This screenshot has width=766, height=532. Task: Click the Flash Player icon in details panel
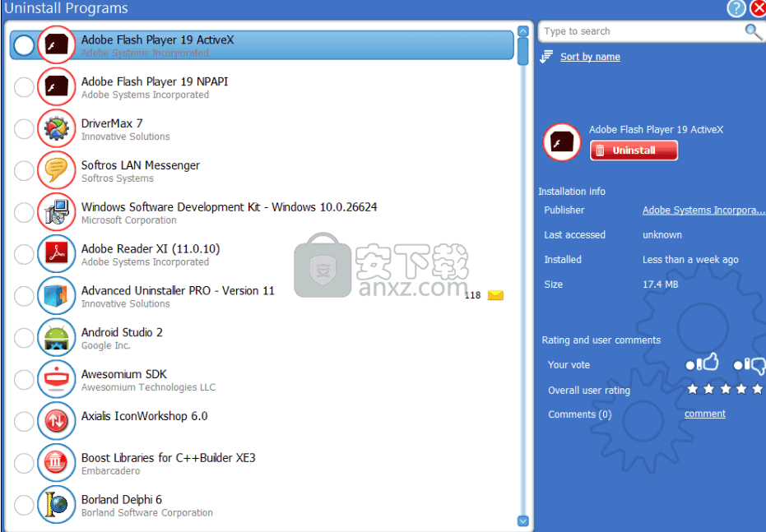coord(562,142)
